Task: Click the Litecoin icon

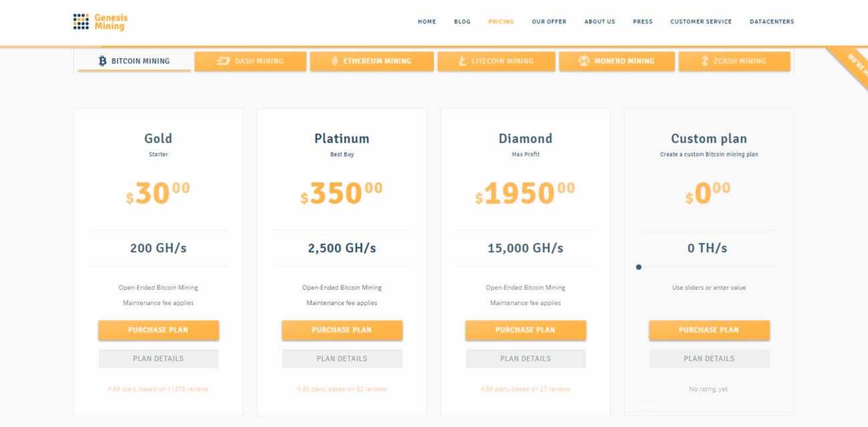Action: [462, 61]
